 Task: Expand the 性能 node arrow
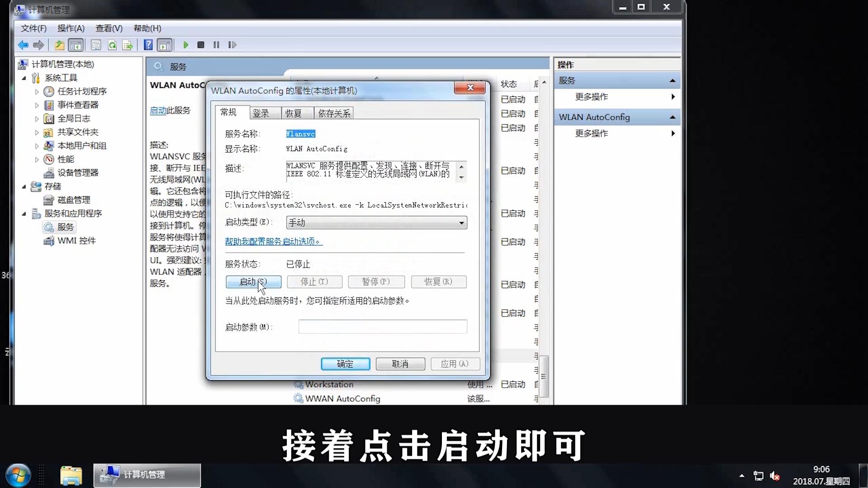pos(37,159)
